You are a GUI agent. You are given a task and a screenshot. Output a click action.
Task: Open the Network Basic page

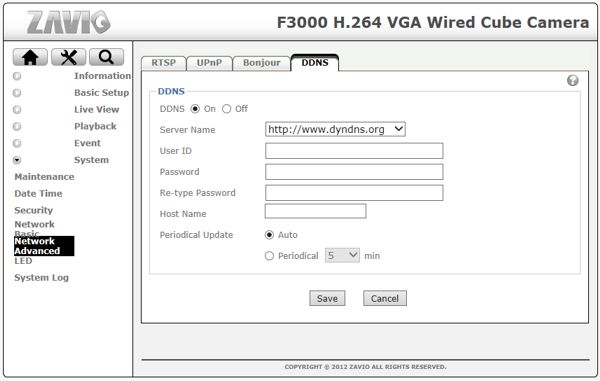[x=34, y=228]
